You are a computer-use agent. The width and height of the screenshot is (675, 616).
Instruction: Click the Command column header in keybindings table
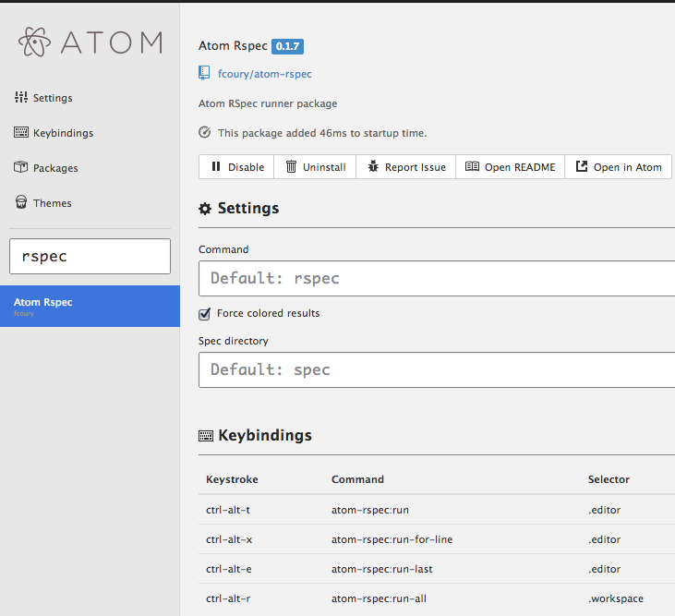[357, 479]
